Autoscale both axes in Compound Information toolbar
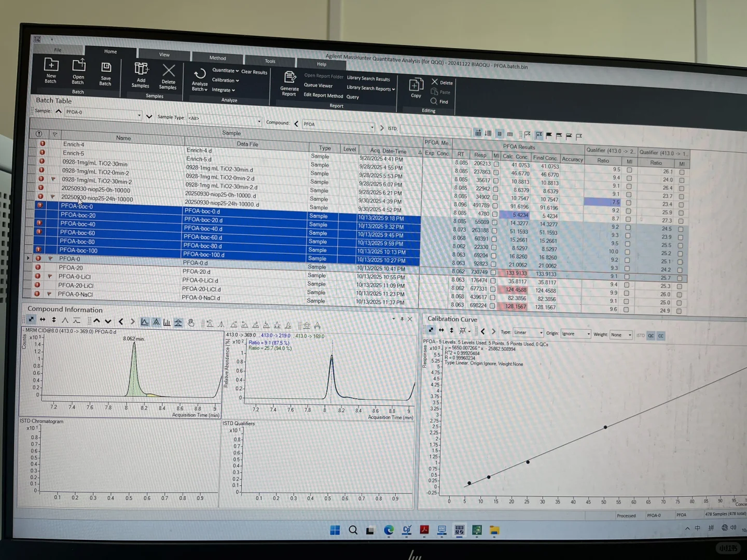This screenshot has width=747, height=560. pos(31,319)
